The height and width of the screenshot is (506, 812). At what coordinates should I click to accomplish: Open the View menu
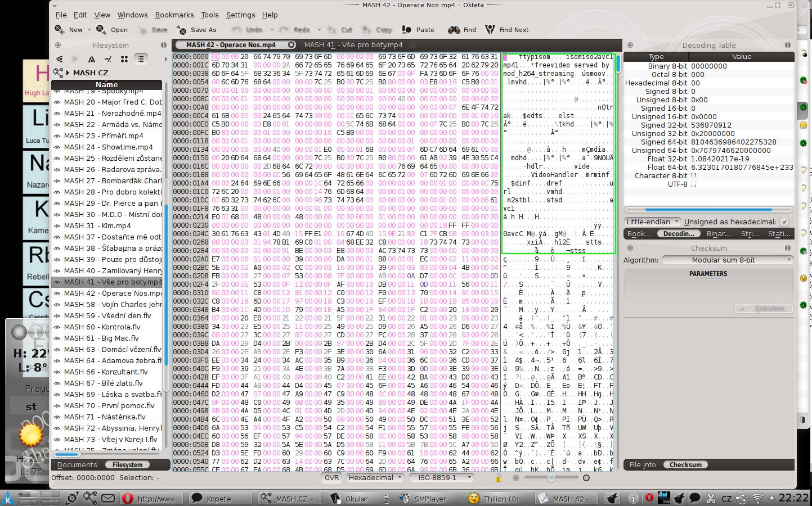(102, 15)
